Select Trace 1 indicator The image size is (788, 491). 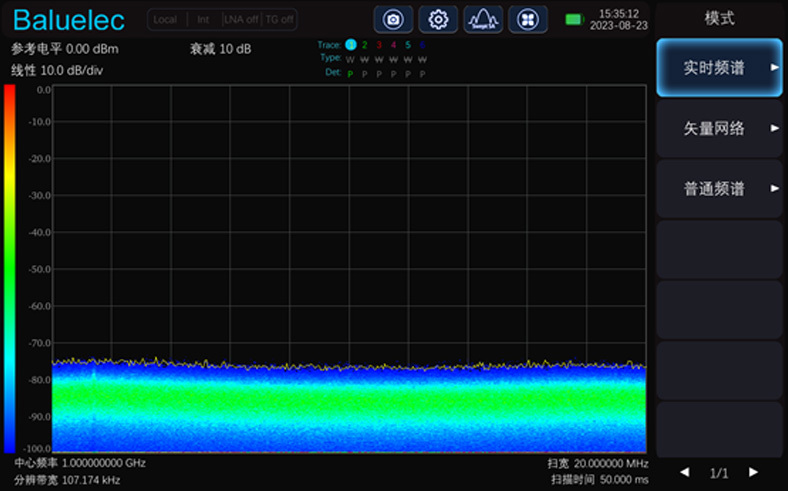click(351, 45)
